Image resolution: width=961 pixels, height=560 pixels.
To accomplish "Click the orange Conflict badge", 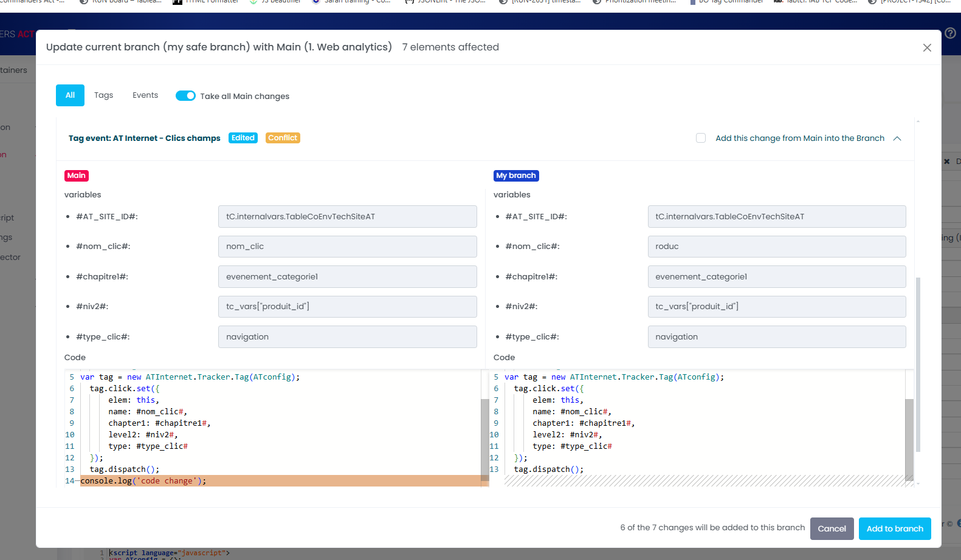I will coord(283,138).
